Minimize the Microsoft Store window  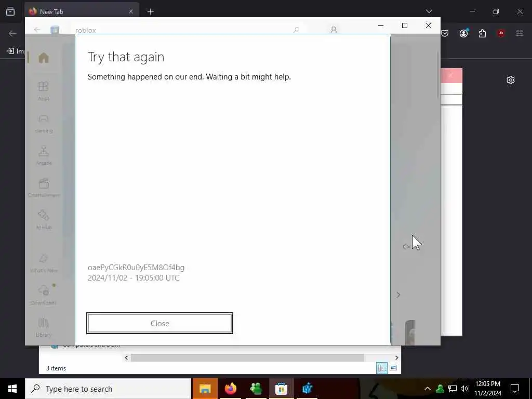(381, 25)
